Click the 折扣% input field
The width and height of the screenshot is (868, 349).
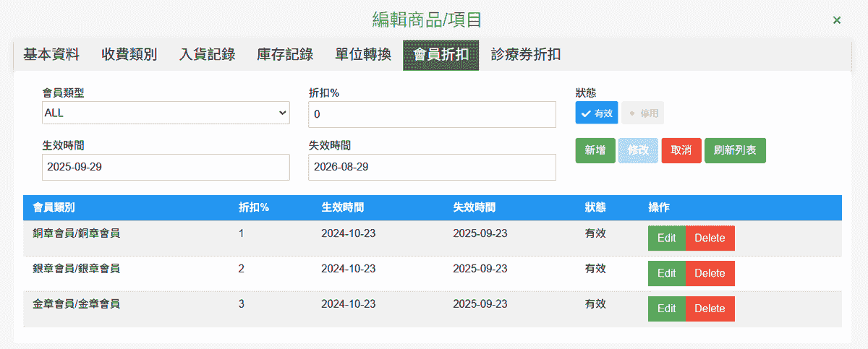tap(432, 114)
